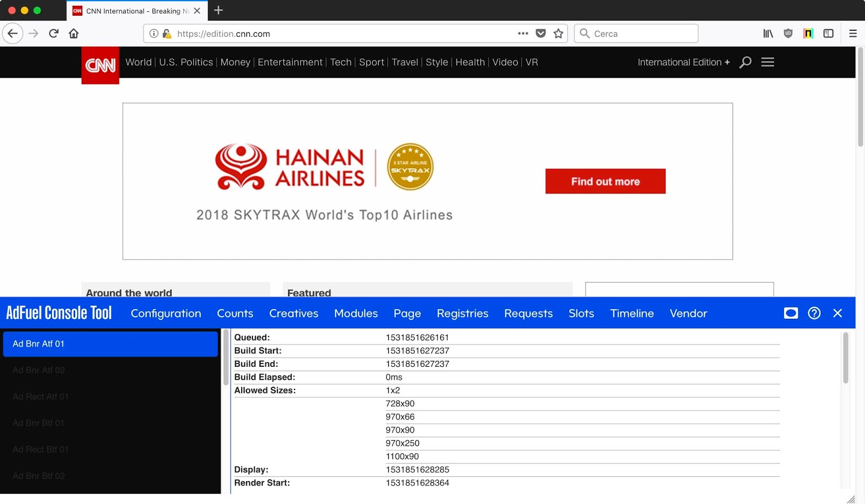865x504 pixels.
Task: Close the CNN International tab
Action: pyautogui.click(x=197, y=11)
